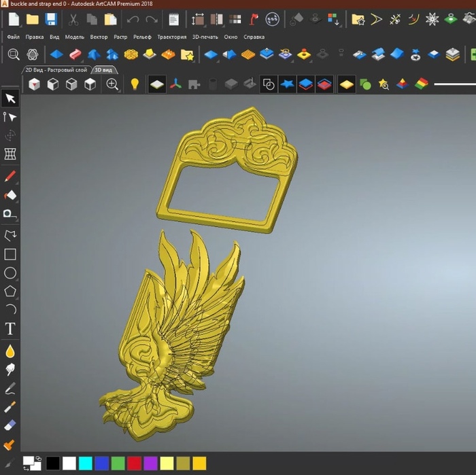Screen dimensions: 476x475
Task: Select the Text tool in left toolbar
Action: point(10,329)
